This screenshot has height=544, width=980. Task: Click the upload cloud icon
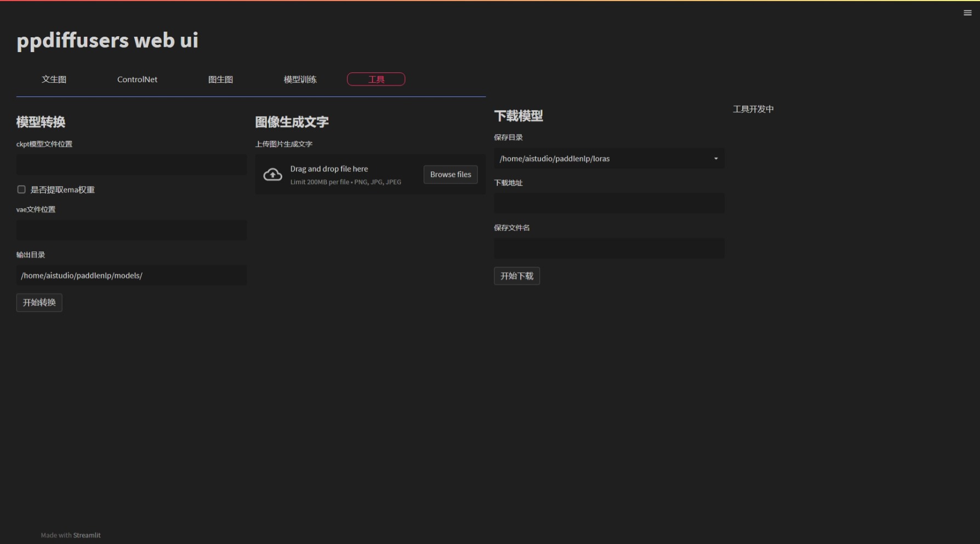pos(272,174)
